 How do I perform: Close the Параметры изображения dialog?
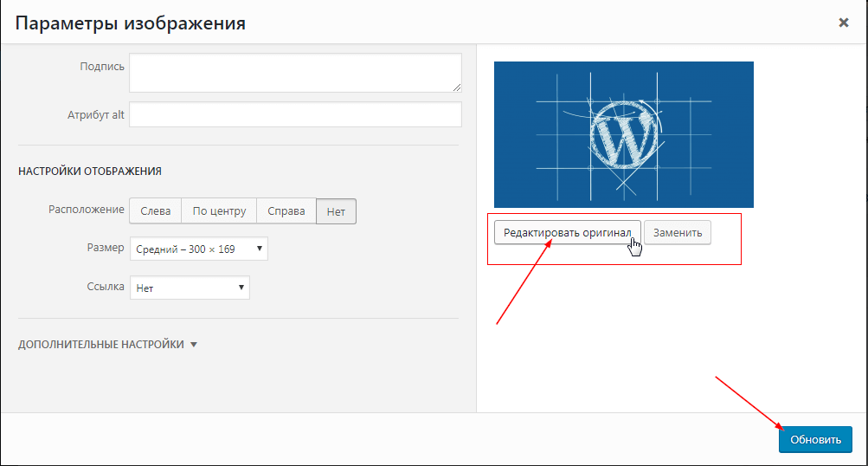click(x=843, y=23)
